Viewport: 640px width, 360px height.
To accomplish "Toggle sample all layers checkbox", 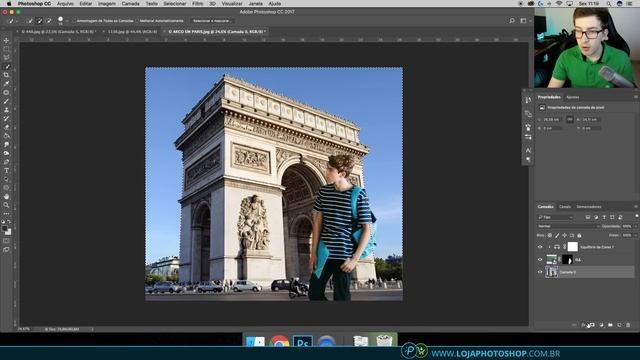I will 74,21.
